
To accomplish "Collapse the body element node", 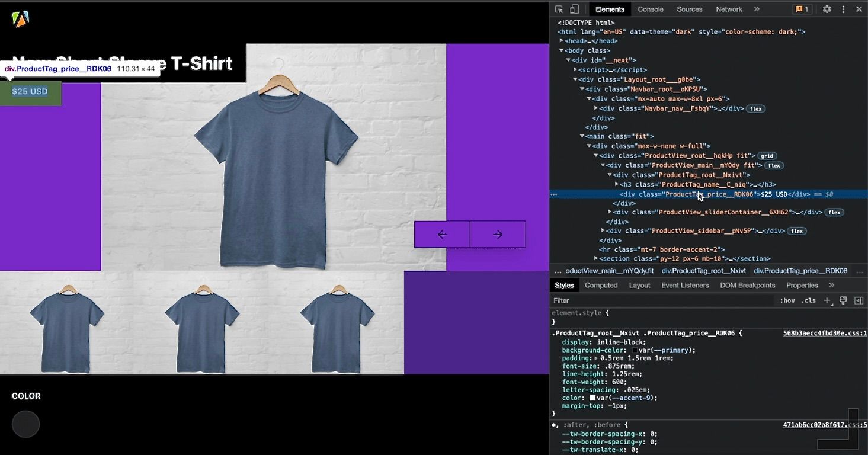I will coord(561,50).
